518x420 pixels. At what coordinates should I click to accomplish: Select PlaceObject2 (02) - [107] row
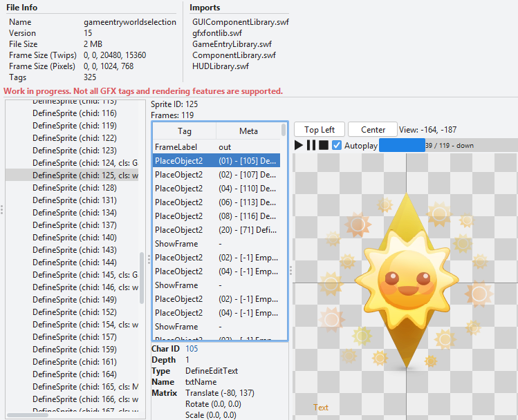(216, 175)
